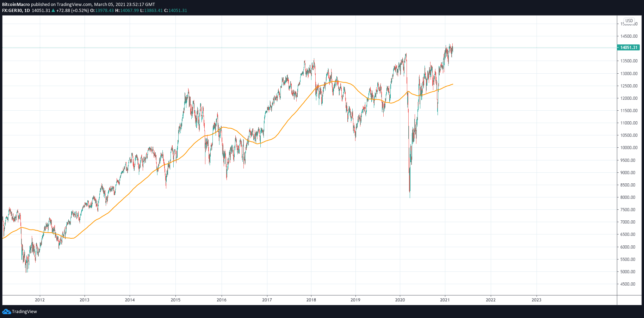Click the 13000.00 price level label
644x318 pixels.
(x=629, y=74)
